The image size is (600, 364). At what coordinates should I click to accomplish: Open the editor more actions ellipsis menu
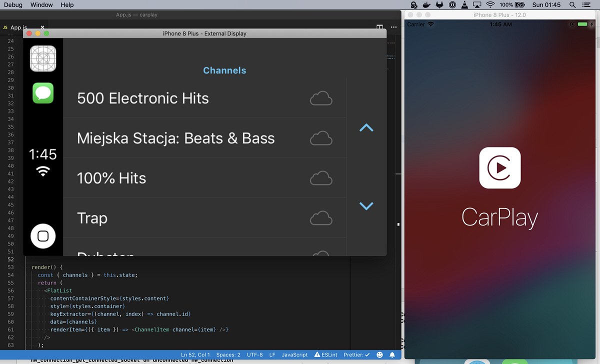[x=393, y=27]
